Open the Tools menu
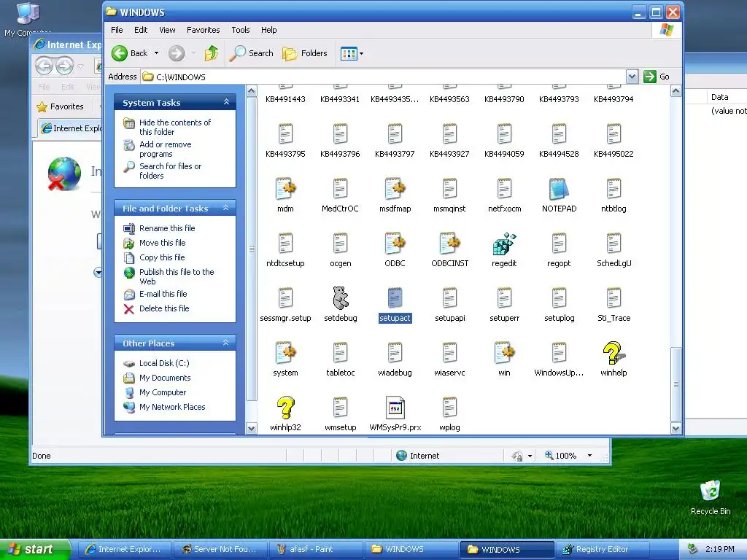The width and height of the screenshot is (747, 560). pos(241,30)
